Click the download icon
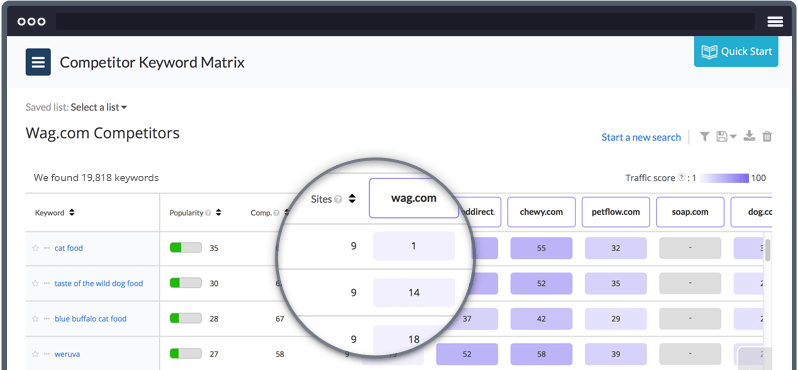The width and height of the screenshot is (798, 370). tap(749, 136)
